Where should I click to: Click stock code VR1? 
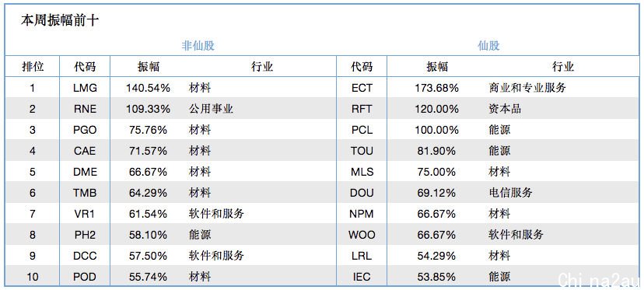[85, 214]
